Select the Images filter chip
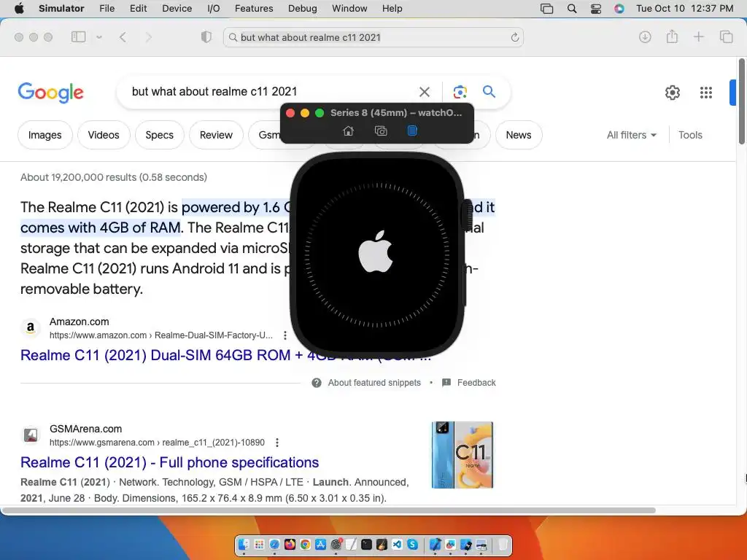The height and width of the screenshot is (560, 747). pyautogui.click(x=44, y=135)
